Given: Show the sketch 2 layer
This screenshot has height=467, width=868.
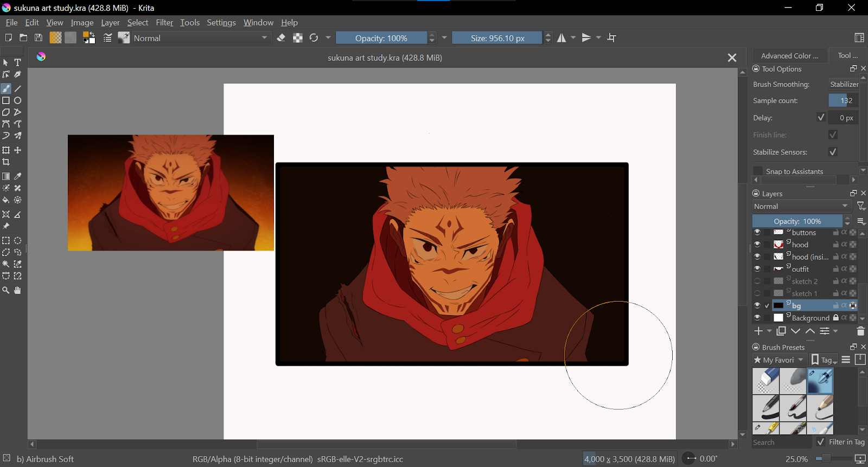Looking at the screenshot, I should click(757, 281).
